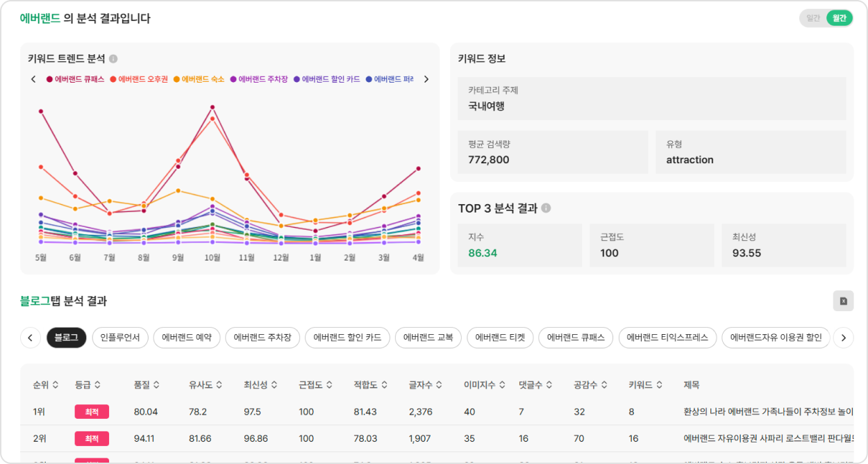The height and width of the screenshot is (464, 868).
Task: Select the 블로그 tab
Action: (x=67, y=338)
